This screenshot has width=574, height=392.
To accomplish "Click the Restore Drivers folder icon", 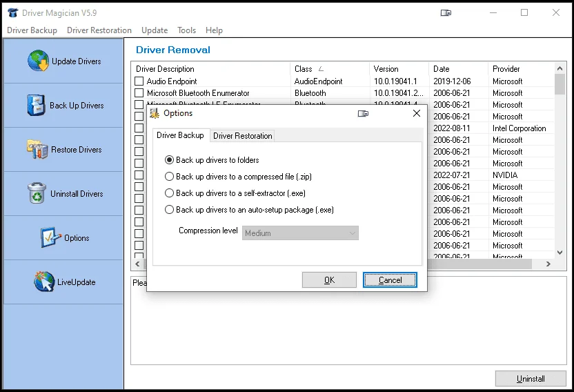I will [x=37, y=149].
